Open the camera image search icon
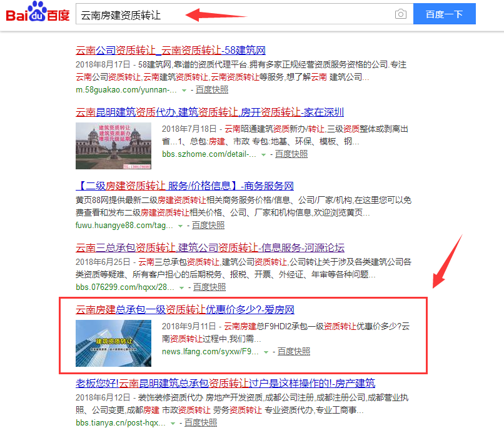This screenshot has width=504, height=433. [400, 14]
